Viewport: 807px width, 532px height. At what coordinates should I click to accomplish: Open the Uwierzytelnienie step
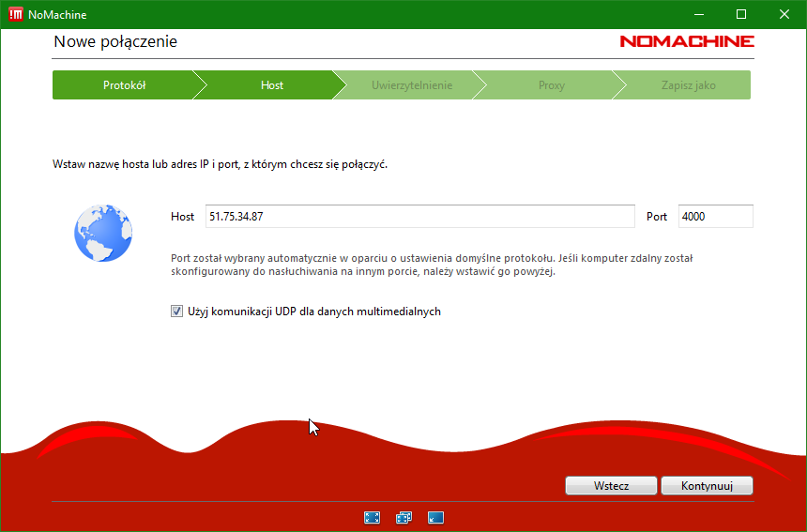pyautogui.click(x=411, y=85)
